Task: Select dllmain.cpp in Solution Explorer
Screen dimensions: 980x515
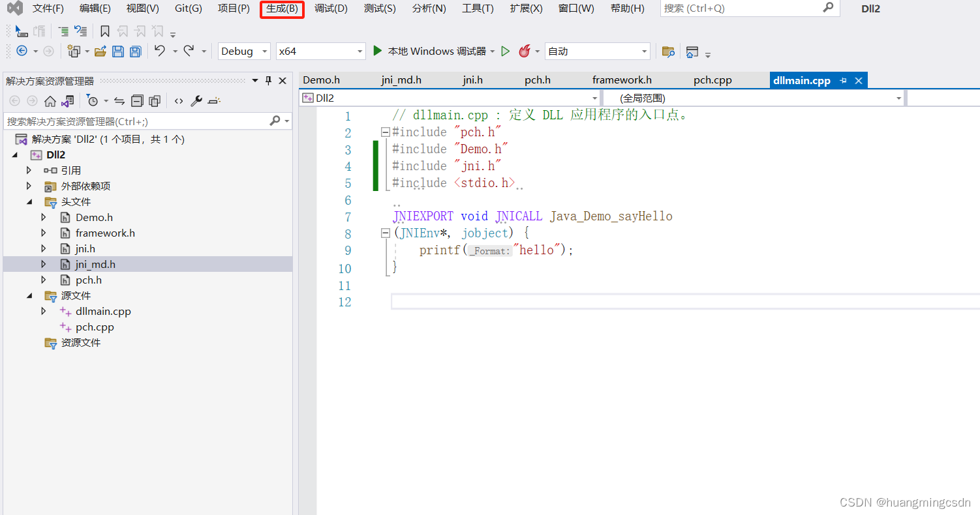Action: click(x=103, y=311)
